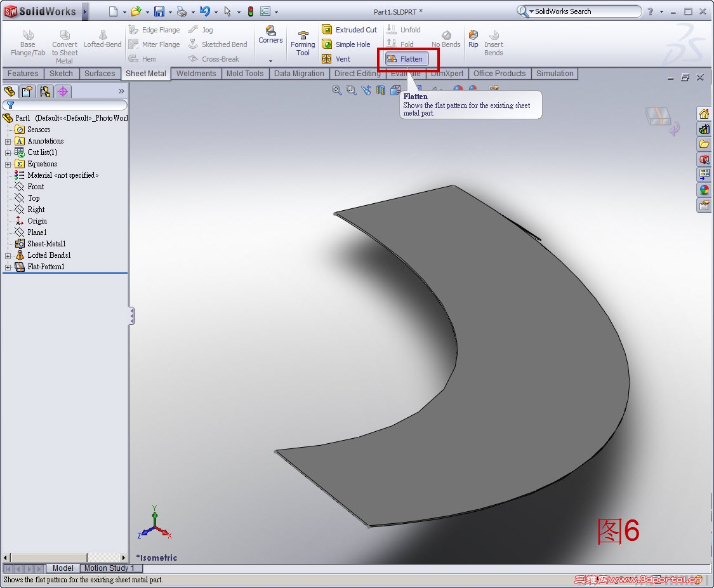714x588 pixels.
Task: Click the Base Flange/Tab tool
Action: pos(28,43)
